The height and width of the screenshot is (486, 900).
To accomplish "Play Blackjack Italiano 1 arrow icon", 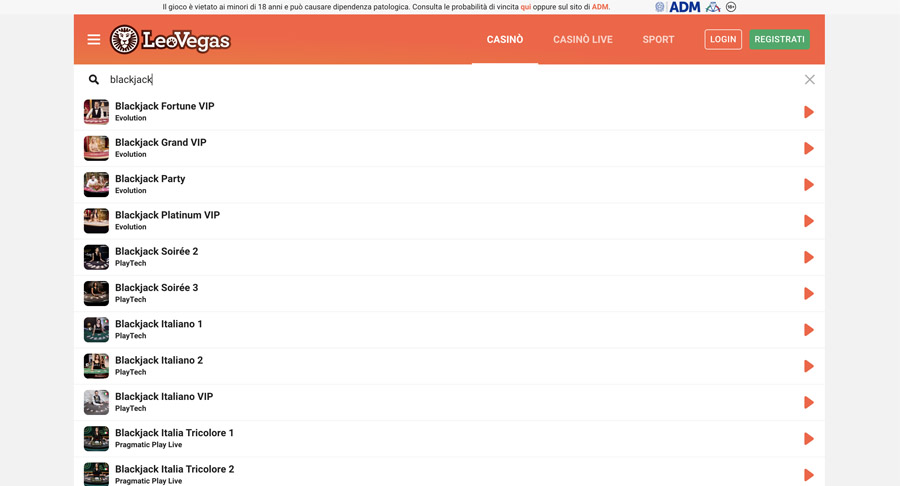I will click(809, 330).
